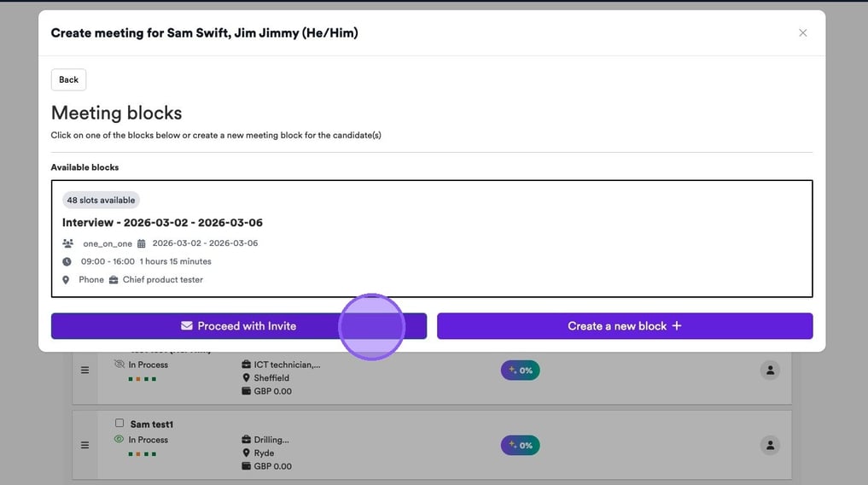Screen dimensions: 868x485
Task: Open hamburger menu on Sheffield candidate row
Action: (84, 370)
